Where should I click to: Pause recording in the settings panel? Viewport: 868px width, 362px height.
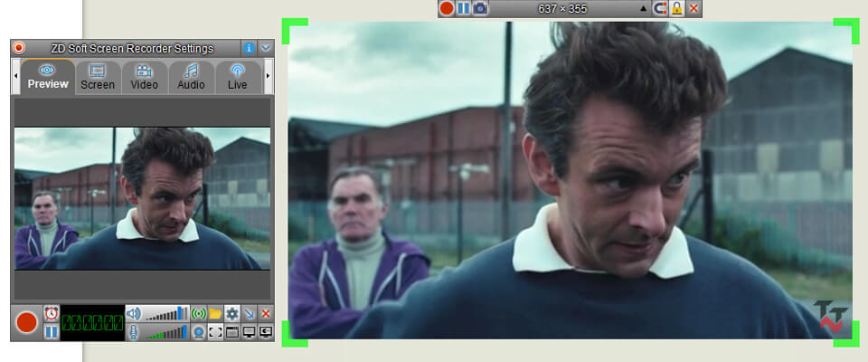[x=52, y=331]
